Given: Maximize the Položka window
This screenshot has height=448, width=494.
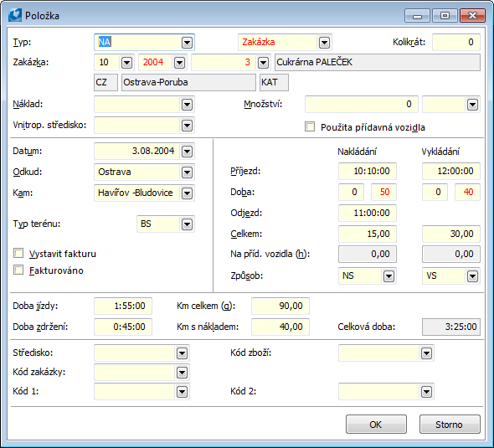Looking at the screenshot, I should point(445,15).
